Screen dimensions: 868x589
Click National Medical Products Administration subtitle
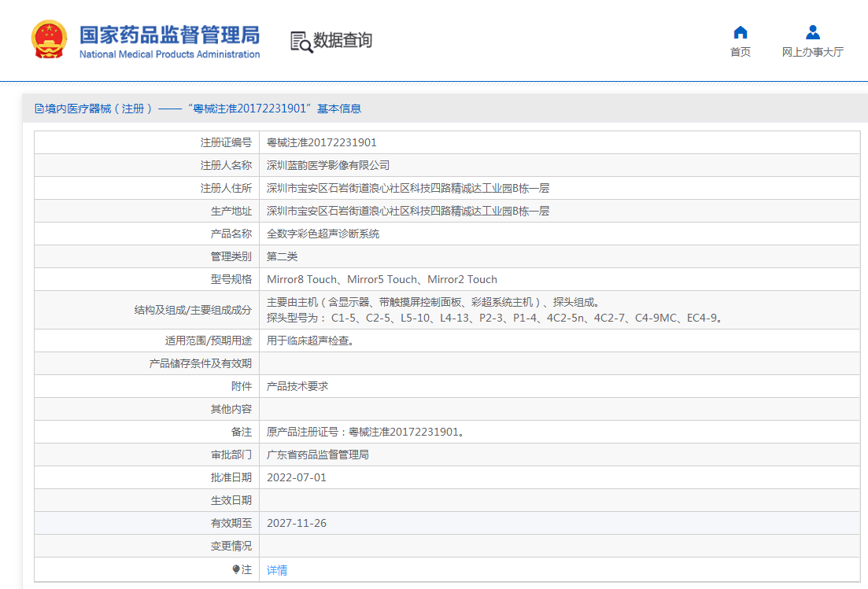tap(169, 54)
